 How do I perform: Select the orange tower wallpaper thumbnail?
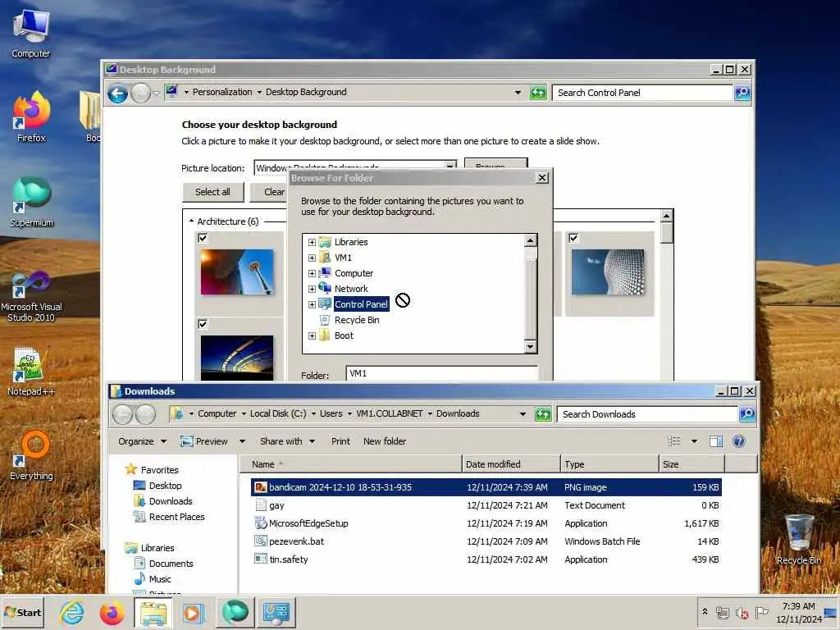tap(237, 272)
